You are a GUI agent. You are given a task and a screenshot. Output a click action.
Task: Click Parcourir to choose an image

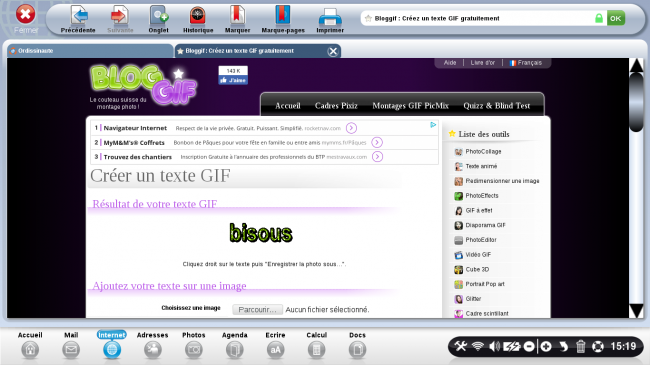(257, 309)
